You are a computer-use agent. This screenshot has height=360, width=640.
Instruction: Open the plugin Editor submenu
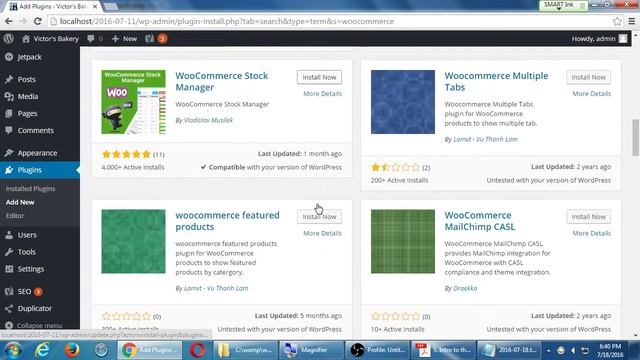(x=15, y=216)
